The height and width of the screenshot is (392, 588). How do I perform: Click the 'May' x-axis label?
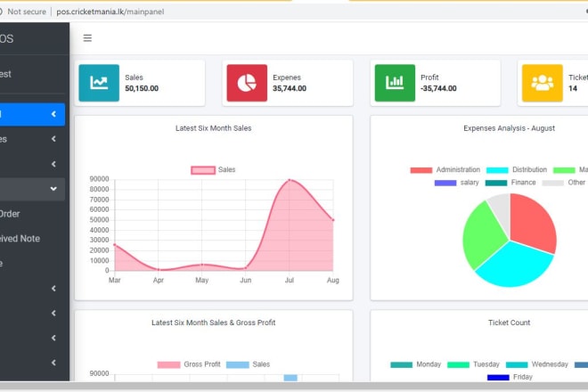[201, 281]
